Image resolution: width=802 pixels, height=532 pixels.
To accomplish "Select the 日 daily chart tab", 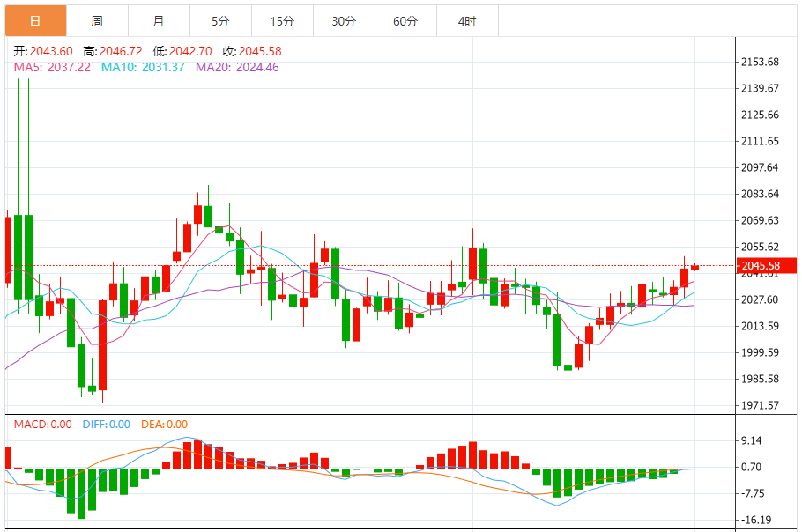I will (x=36, y=21).
